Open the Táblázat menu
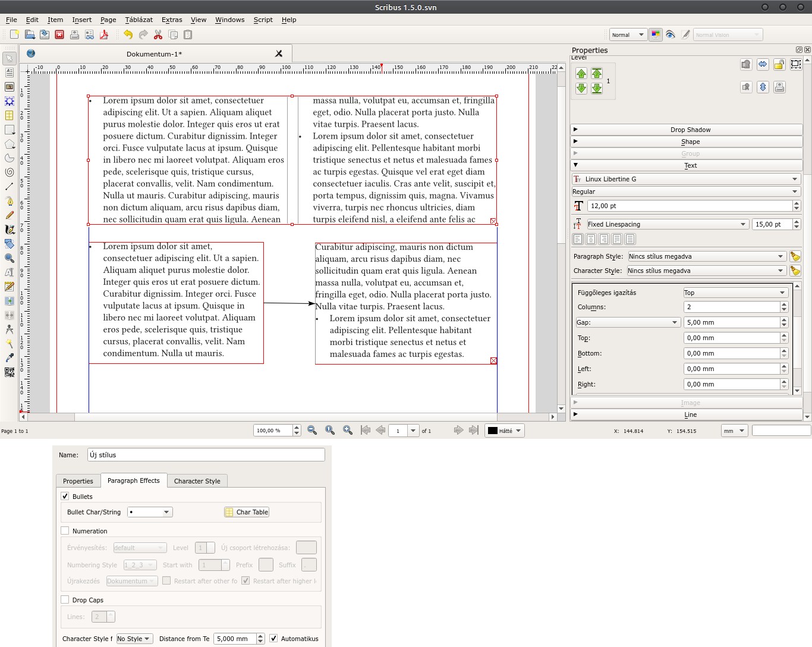The width and height of the screenshot is (812, 647). (139, 20)
